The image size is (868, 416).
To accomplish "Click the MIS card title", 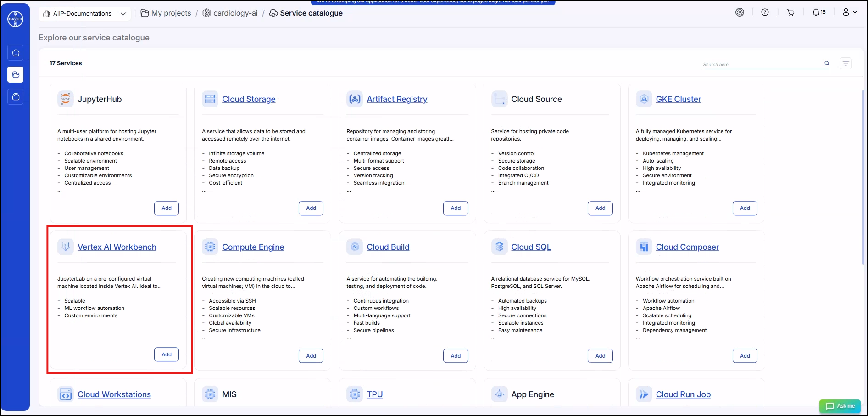I will click(x=229, y=394).
